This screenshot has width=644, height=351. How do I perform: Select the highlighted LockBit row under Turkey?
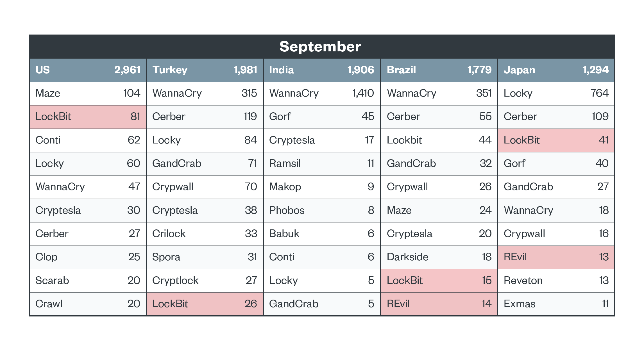(x=205, y=304)
